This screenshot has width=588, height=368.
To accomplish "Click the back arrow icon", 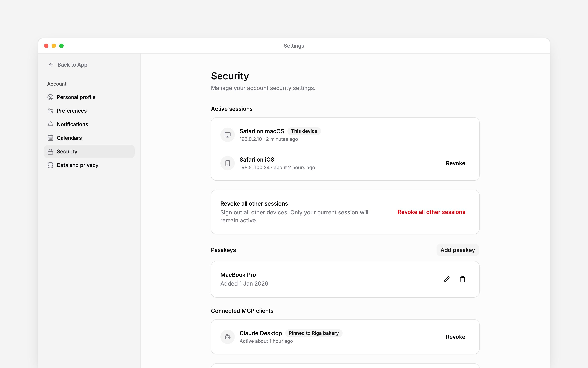I will 51,65.
